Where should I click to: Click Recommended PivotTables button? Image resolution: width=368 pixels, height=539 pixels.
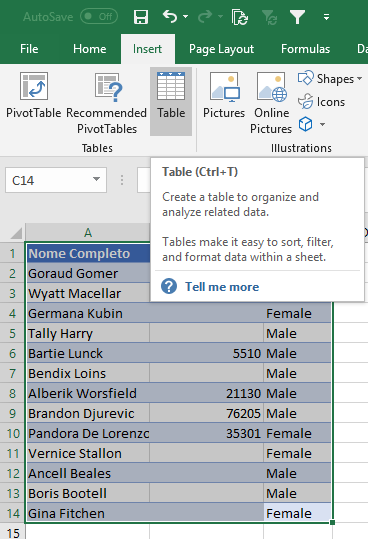[x=107, y=103]
